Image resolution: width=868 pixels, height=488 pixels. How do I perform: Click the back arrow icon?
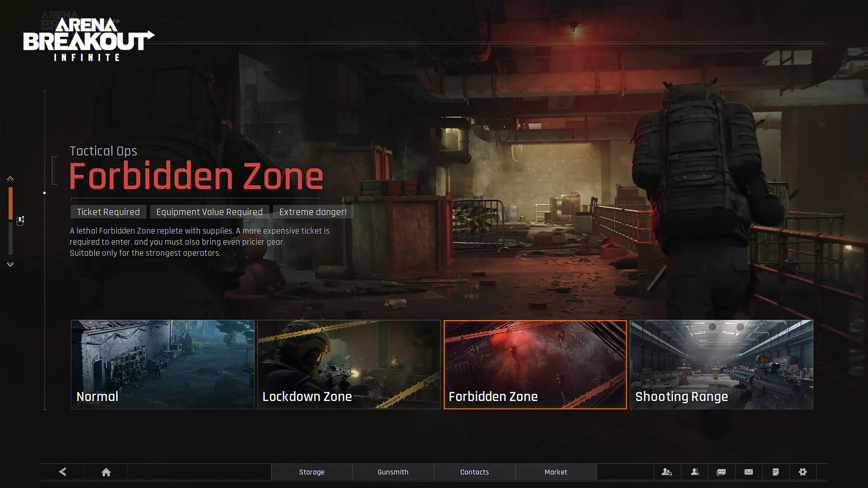63,472
